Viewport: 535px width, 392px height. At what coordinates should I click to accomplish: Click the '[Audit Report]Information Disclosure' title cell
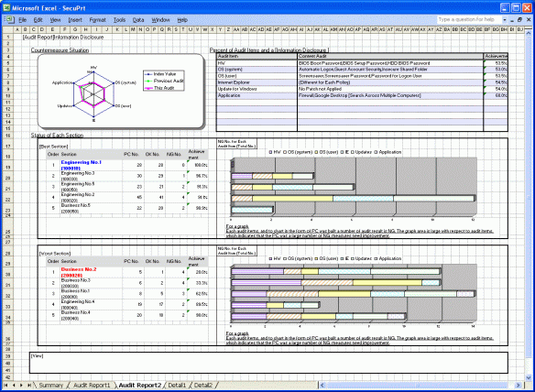pos(63,37)
